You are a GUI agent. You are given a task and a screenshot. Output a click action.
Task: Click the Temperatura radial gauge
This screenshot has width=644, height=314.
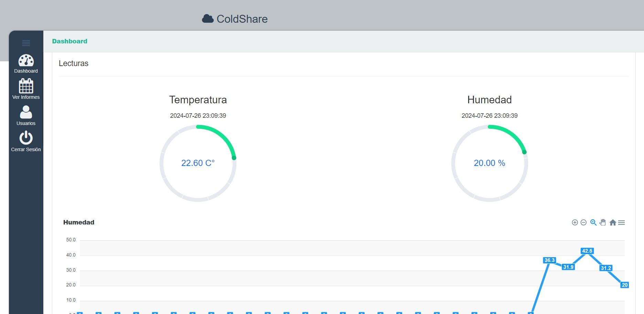click(x=198, y=163)
